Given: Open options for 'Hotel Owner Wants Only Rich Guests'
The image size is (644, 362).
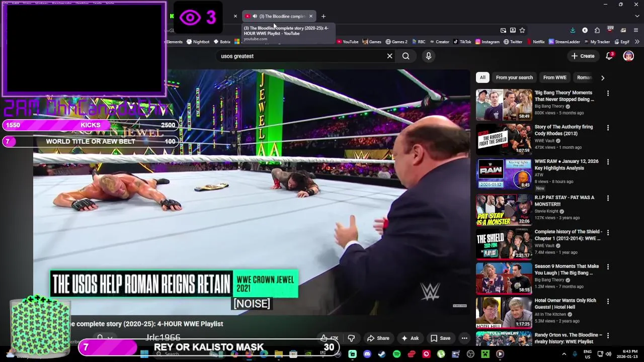Looking at the screenshot, I should click(x=608, y=301).
